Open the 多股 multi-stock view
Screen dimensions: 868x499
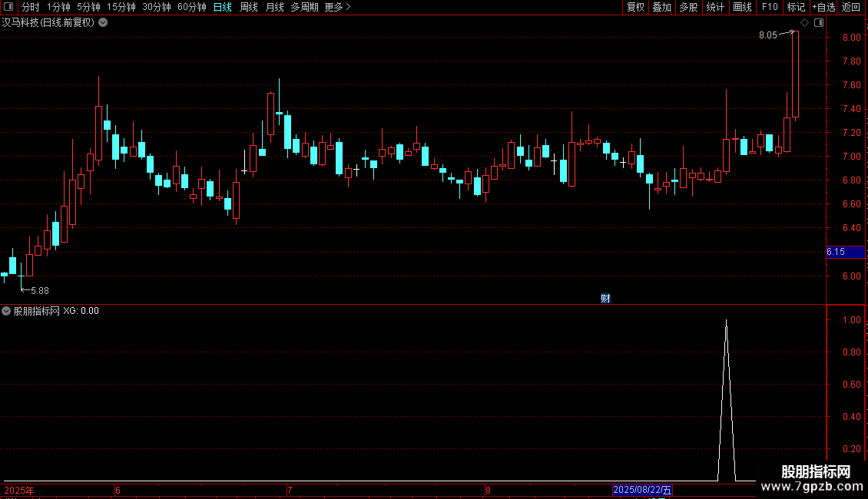tap(689, 7)
